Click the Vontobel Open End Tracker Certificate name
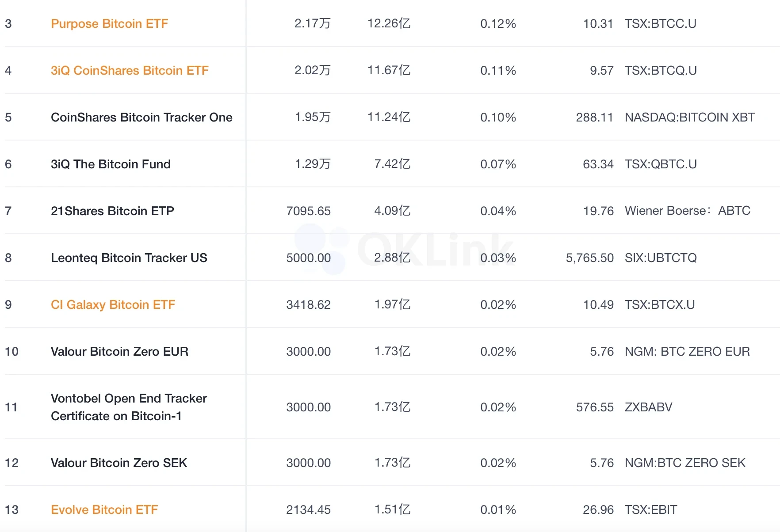This screenshot has width=780, height=532. (129, 407)
